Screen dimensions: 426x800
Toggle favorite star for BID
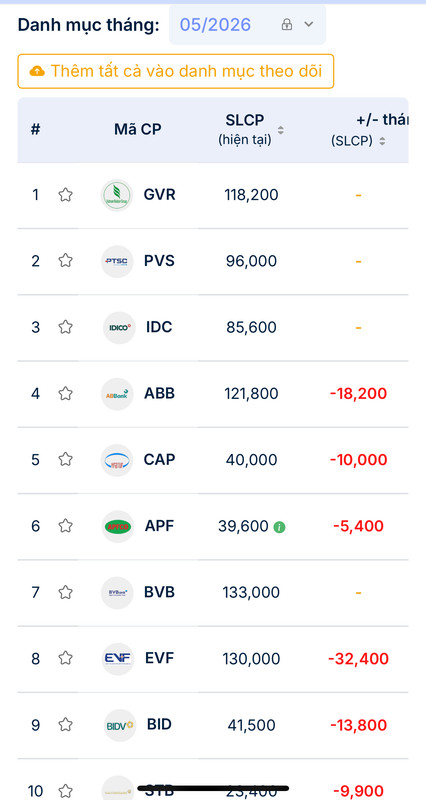tap(65, 725)
